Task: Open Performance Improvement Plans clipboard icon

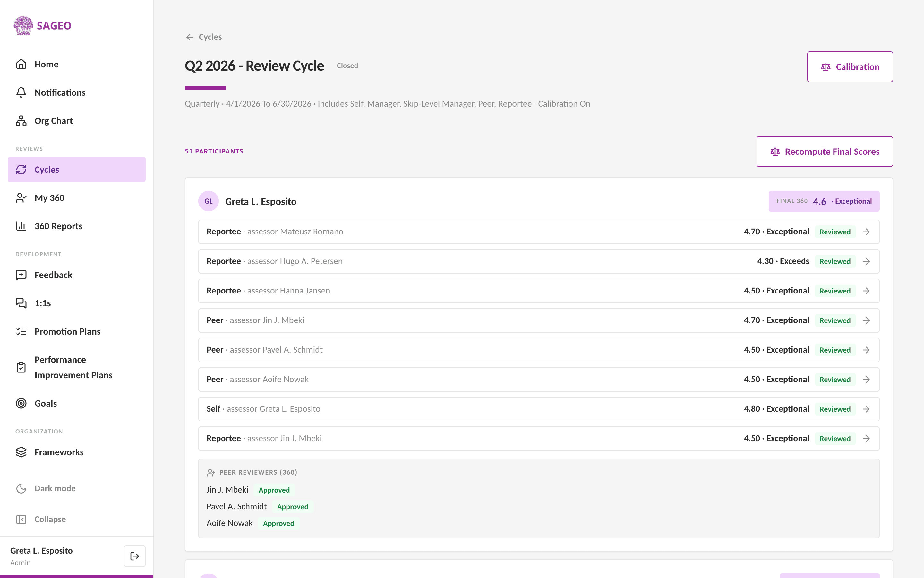Action: [x=21, y=367]
